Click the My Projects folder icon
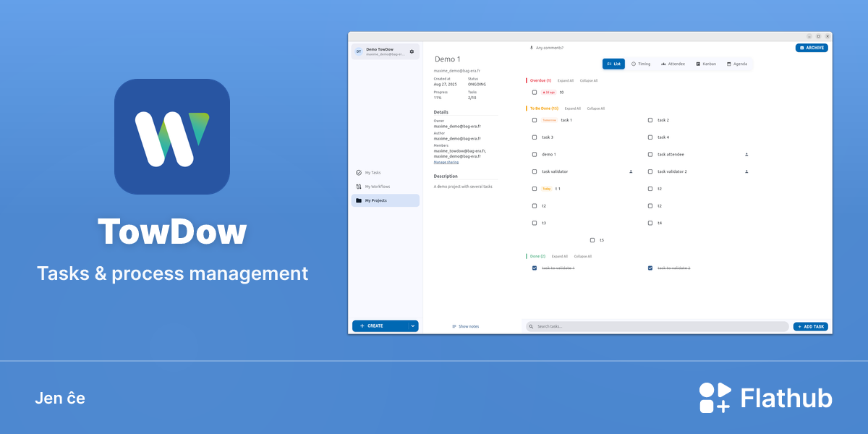This screenshot has height=434, width=868. (x=359, y=200)
